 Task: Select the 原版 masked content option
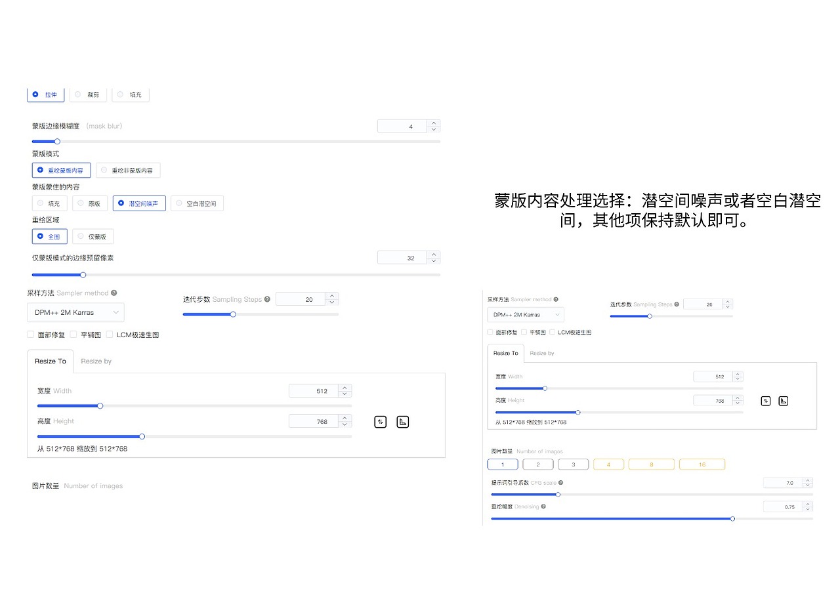coord(89,203)
